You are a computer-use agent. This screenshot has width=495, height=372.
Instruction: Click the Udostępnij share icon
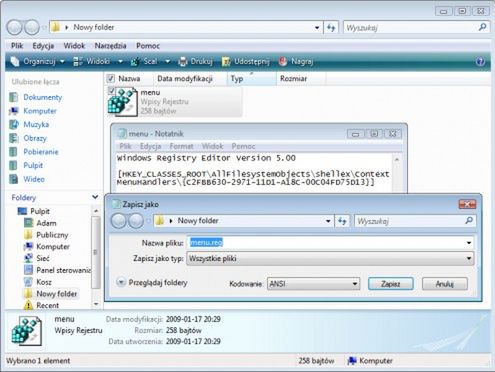[x=226, y=61]
